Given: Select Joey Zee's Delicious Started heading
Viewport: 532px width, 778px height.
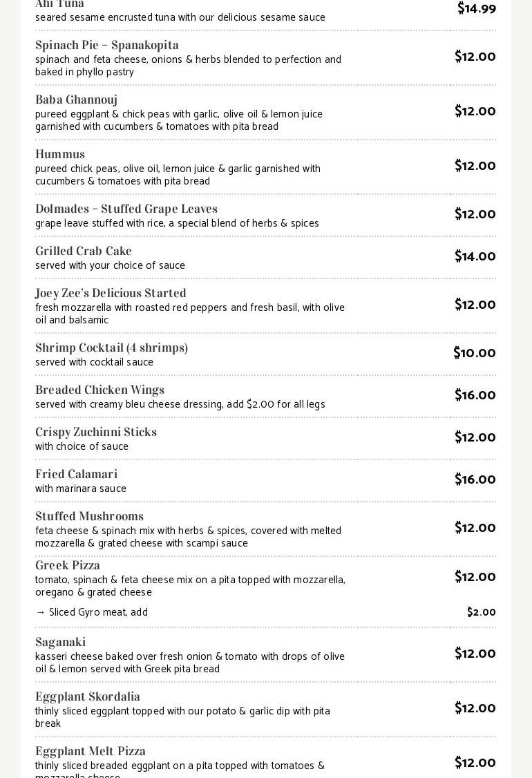Looking at the screenshot, I should click(x=111, y=294).
